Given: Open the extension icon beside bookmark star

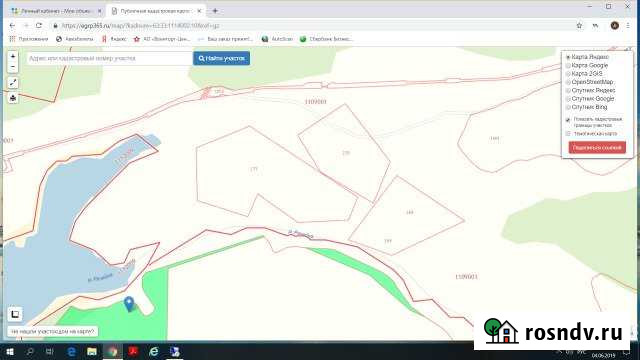Looking at the screenshot, I should click(596, 25).
